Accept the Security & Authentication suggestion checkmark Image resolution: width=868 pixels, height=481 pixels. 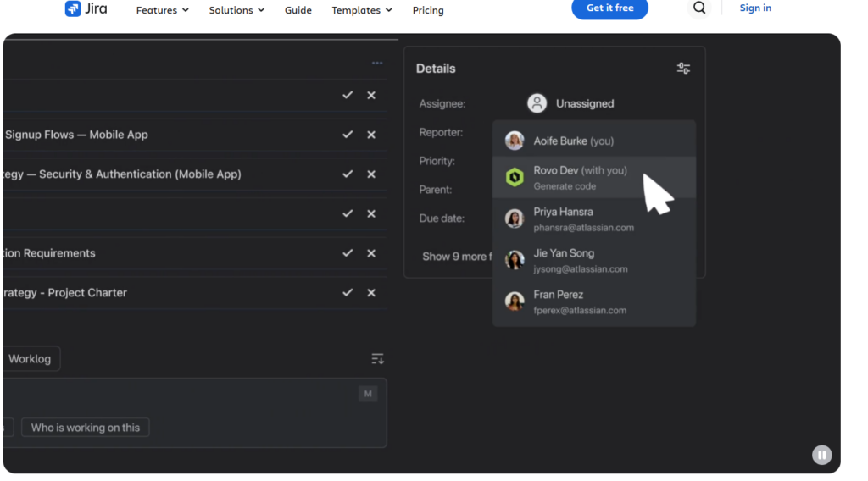point(348,174)
